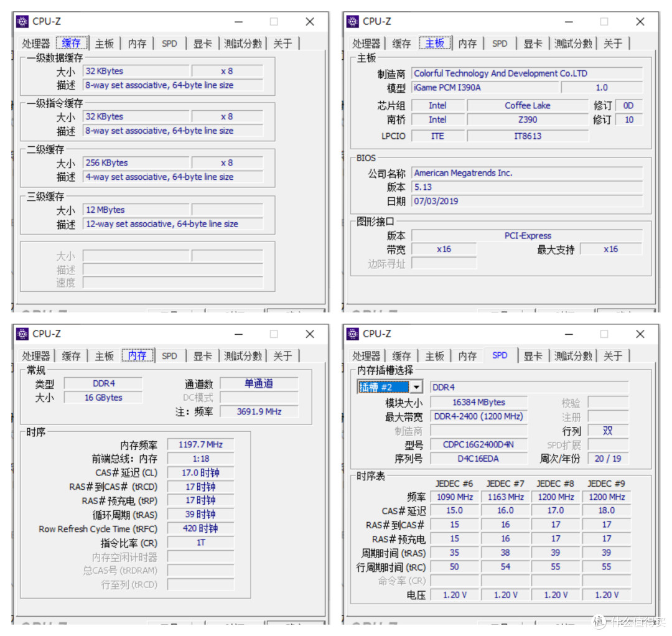Open 关于 tab in the mainboard window
The width and height of the screenshot is (672, 636).
614,44
